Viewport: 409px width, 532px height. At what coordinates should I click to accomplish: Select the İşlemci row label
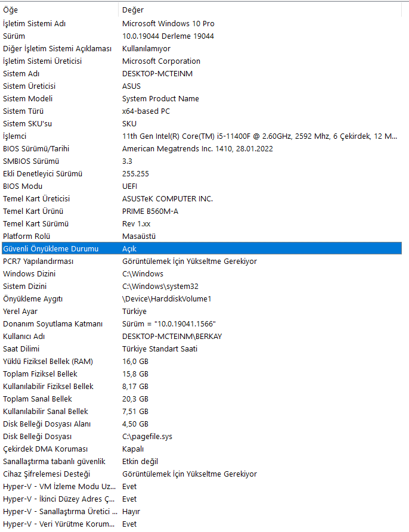click(14, 136)
